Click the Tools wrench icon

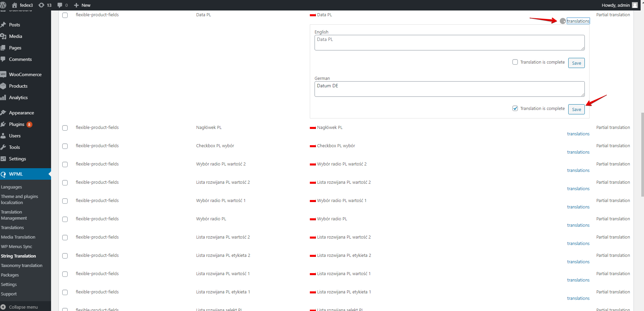point(3,147)
